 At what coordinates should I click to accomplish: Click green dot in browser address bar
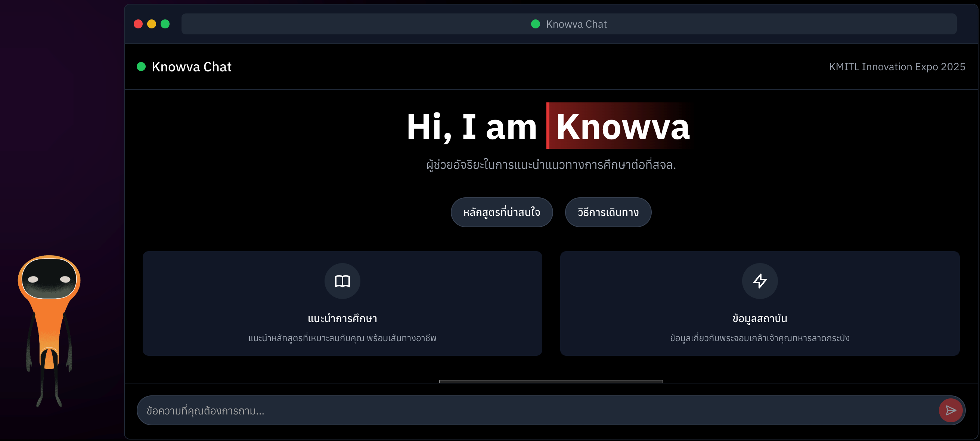535,24
